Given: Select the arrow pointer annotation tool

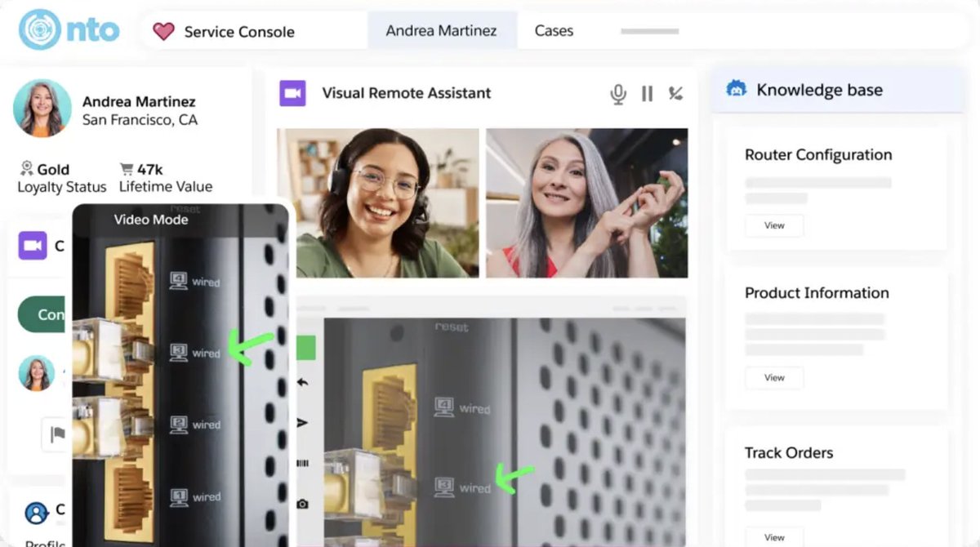Looking at the screenshot, I should coord(302,422).
